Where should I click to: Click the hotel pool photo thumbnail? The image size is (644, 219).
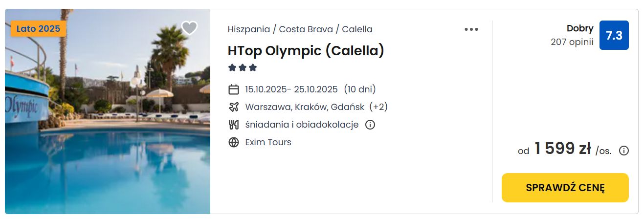[108, 111]
